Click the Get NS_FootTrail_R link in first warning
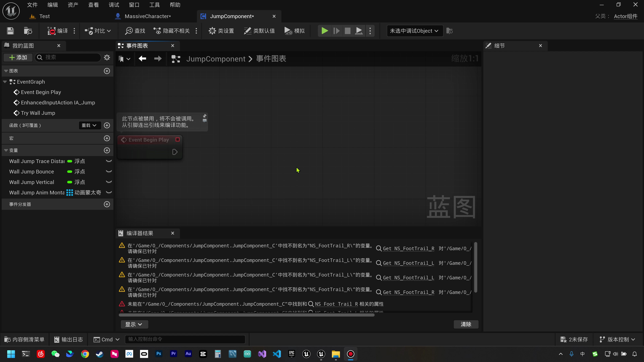The height and width of the screenshot is (362, 644). pyautogui.click(x=409, y=249)
